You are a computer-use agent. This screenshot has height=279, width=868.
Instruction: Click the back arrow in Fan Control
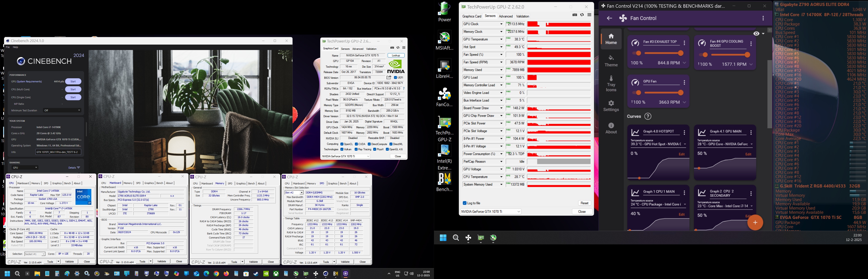point(609,18)
